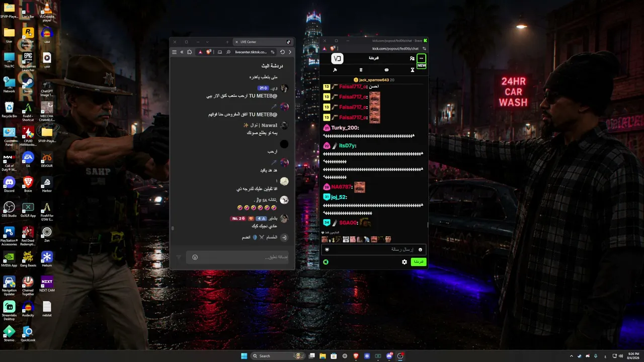The height and width of the screenshot is (362, 644).
Task: Open VLC media player desktop shortcut
Action: 47,11
